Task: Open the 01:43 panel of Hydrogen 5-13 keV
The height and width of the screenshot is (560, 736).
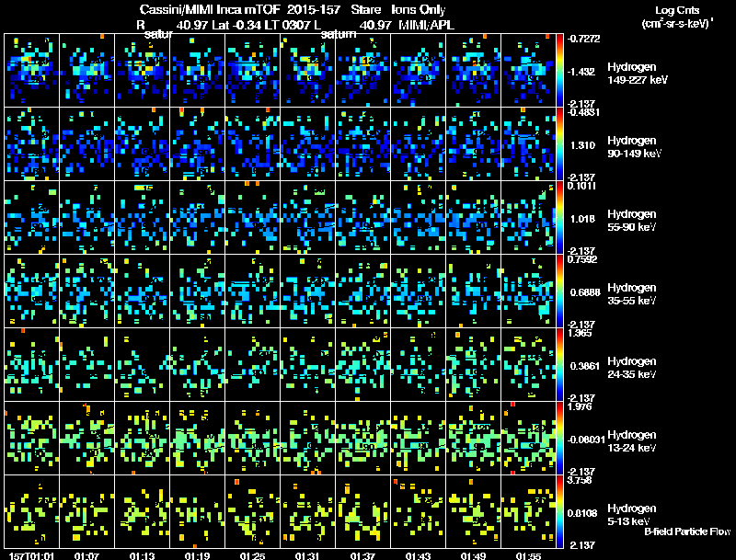Action: (418, 512)
